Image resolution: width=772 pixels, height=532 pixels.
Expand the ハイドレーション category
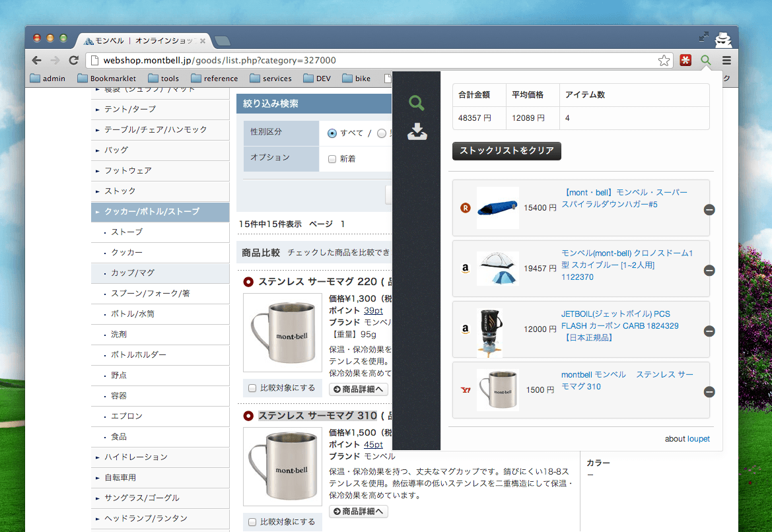160,457
